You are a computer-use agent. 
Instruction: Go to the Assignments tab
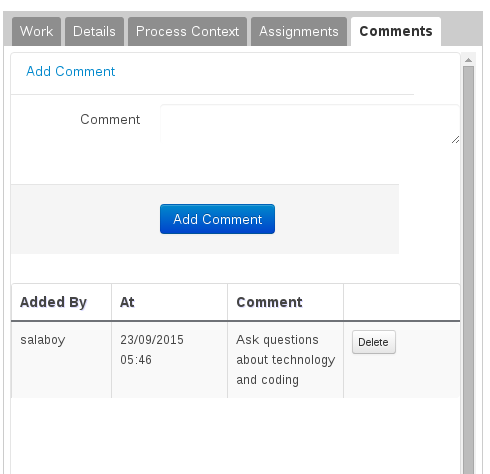(299, 31)
